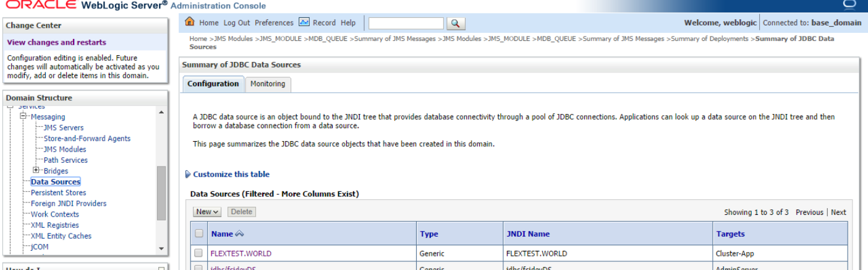Image resolution: width=868 pixels, height=270 pixels.
Task: Click the Record icon in toolbar
Action: point(304,22)
